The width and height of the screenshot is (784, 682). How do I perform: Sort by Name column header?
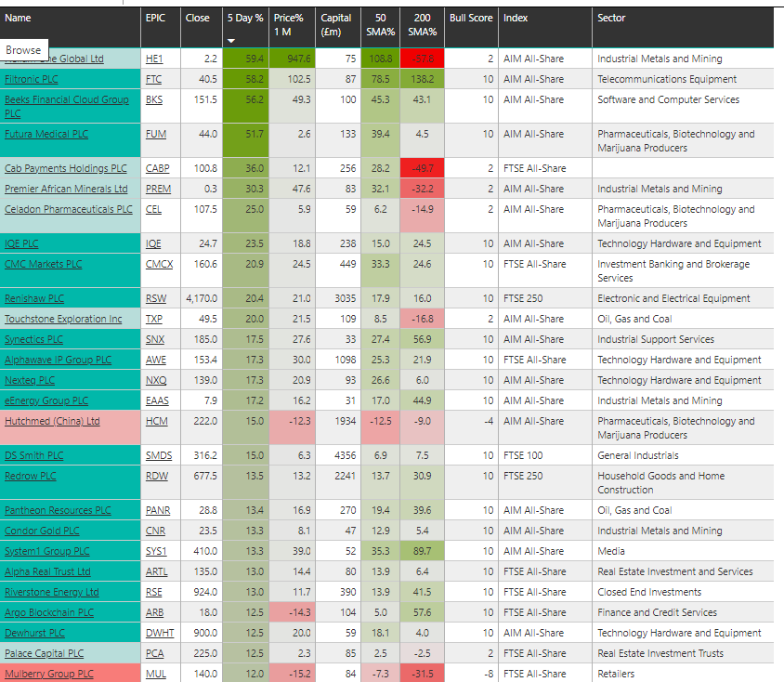(18, 18)
